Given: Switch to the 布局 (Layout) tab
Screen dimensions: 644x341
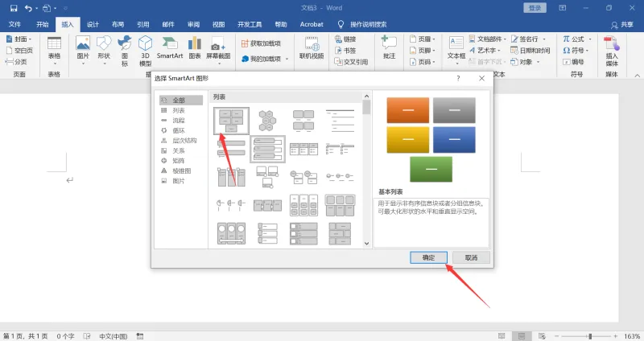Looking at the screenshot, I should 118,24.
